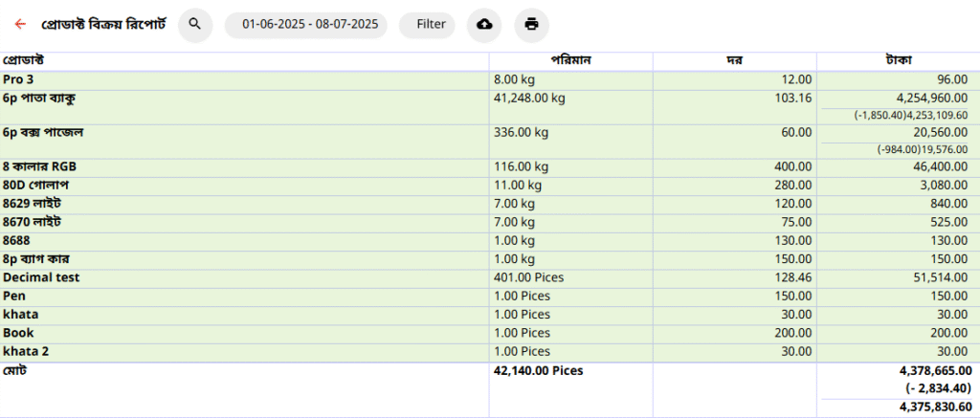980x418 pixels.
Task: Select the 8670 লাইট product
Action: pos(32,222)
